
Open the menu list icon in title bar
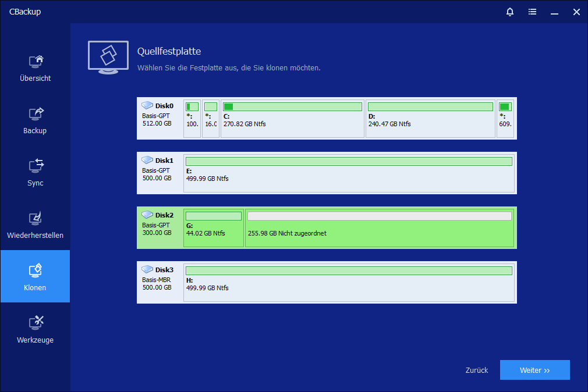(x=532, y=12)
